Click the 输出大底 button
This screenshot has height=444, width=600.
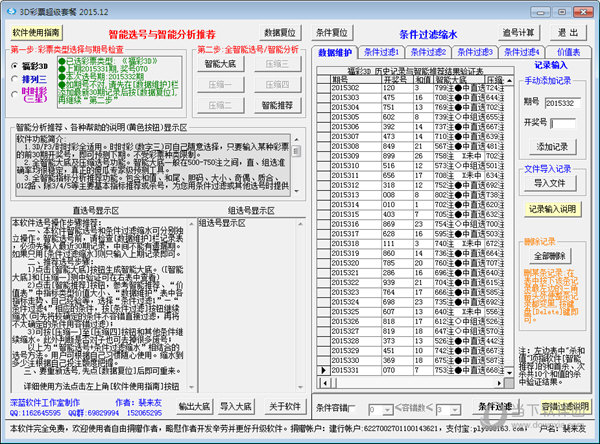[x=195, y=406]
